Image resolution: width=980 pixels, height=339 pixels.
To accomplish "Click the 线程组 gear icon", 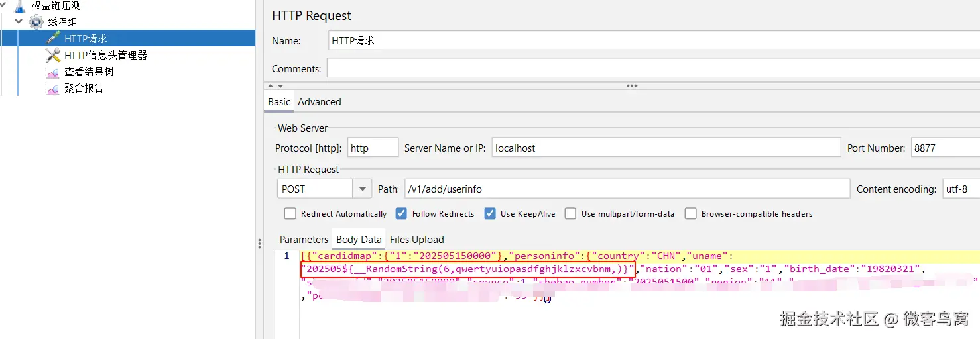I will (x=36, y=22).
